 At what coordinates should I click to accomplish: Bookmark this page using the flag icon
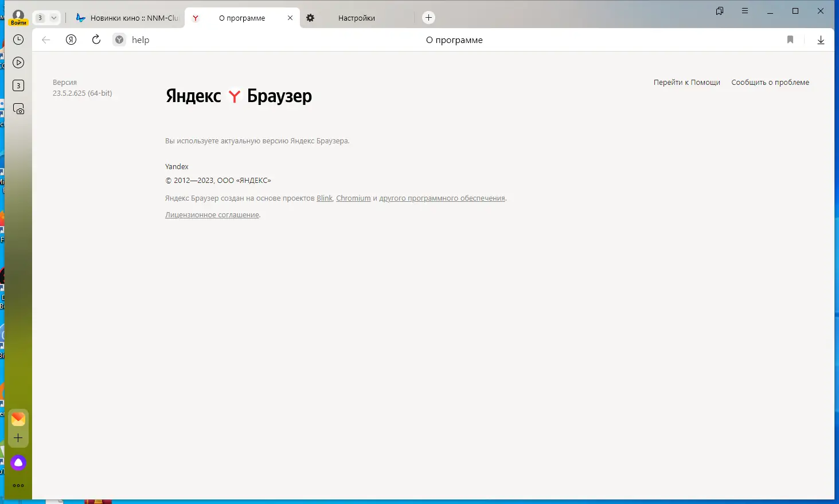point(790,40)
